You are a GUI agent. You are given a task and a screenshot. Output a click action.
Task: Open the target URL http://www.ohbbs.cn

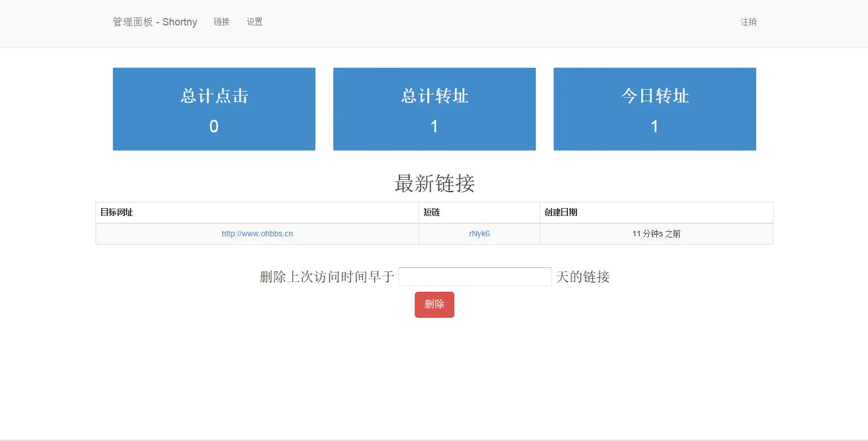coord(257,233)
